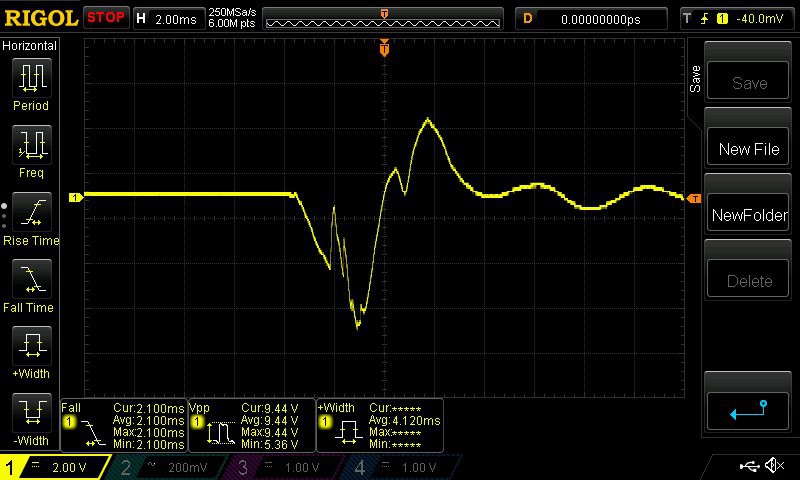Click the vertical Save menu tab label
Image resolution: width=800 pixels, height=480 pixels.
(x=695, y=79)
